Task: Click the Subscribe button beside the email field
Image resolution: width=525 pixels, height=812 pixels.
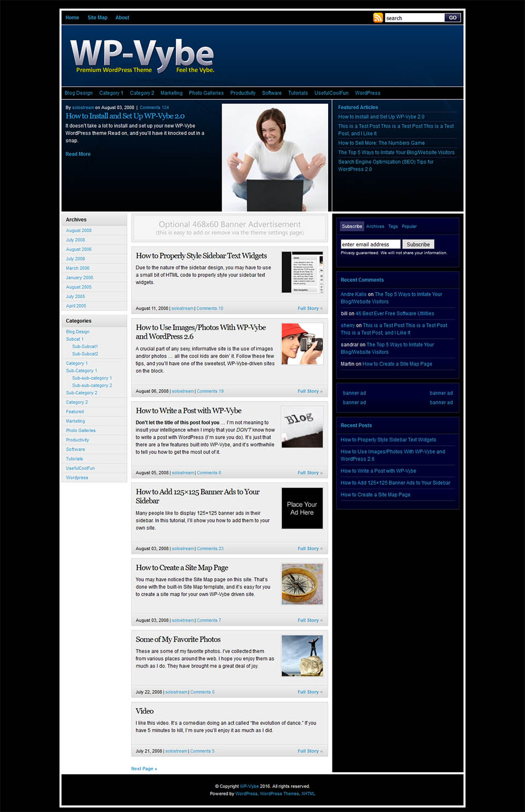Action: pyautogui.click(x=418, y=244)
